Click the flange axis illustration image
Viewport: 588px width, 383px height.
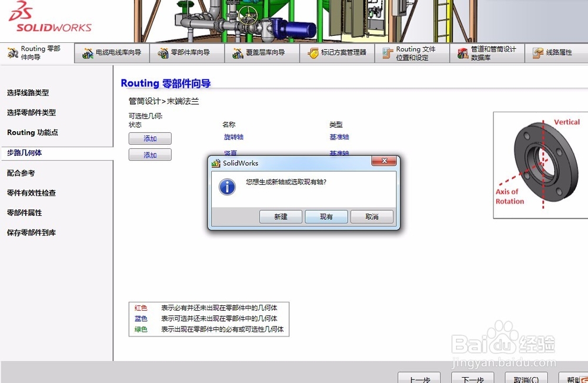point(541,165)
